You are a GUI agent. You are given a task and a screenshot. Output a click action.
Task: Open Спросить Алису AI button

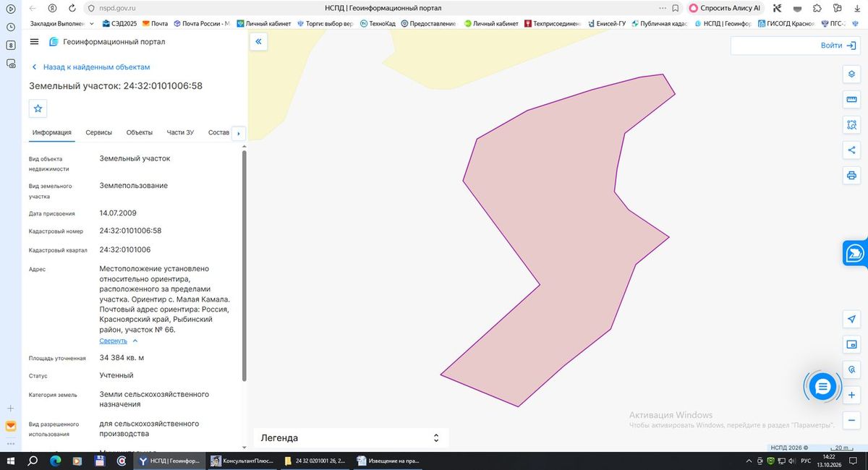point(725,8)
